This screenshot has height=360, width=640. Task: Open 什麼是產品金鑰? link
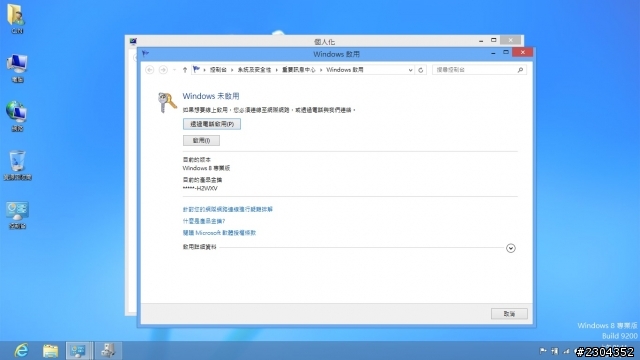(204, 221)
